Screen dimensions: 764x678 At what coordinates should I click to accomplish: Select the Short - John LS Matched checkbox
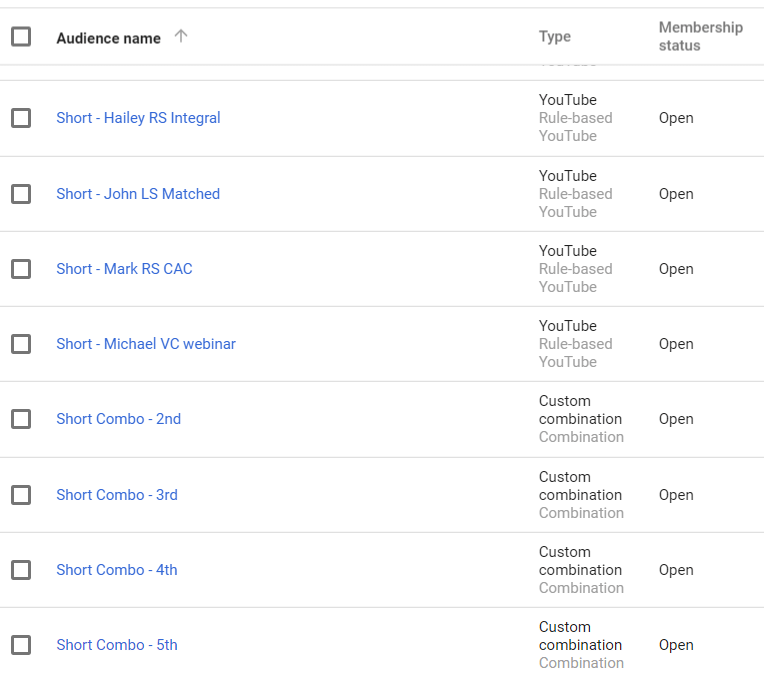pos(21,194)
